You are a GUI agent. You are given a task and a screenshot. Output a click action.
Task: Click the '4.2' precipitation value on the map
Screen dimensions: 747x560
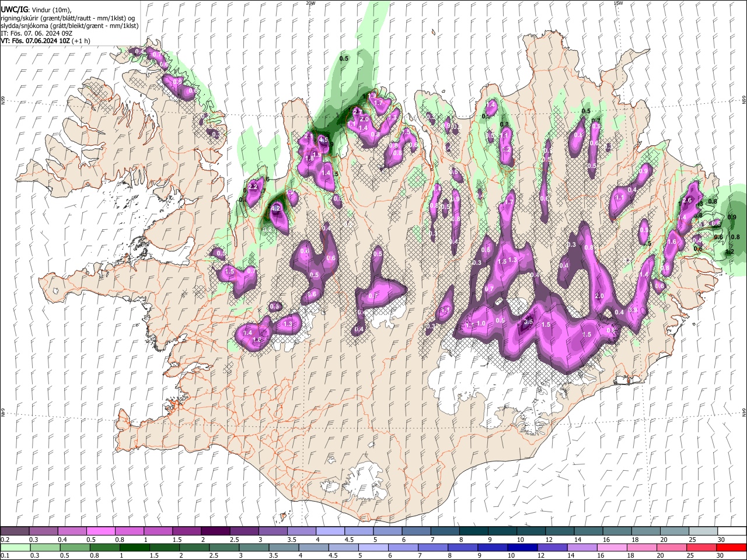[x=277, y=208]
